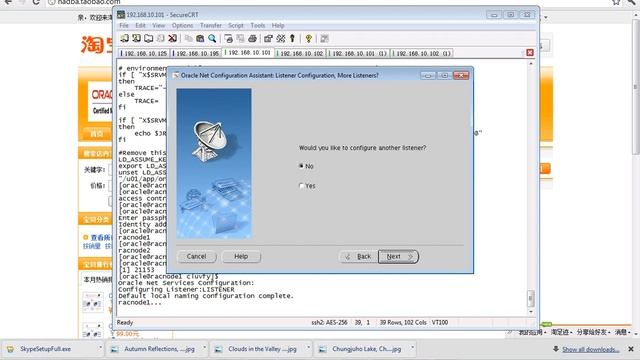Click the Cancel button in Oracle dialog
Screen dimensions: 640x360
(197, 256)
